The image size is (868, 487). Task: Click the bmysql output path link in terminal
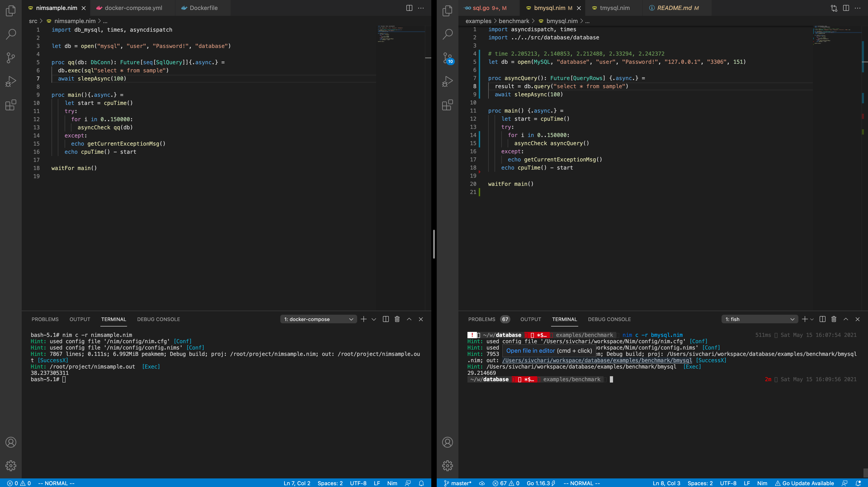(x=597, y=360)
